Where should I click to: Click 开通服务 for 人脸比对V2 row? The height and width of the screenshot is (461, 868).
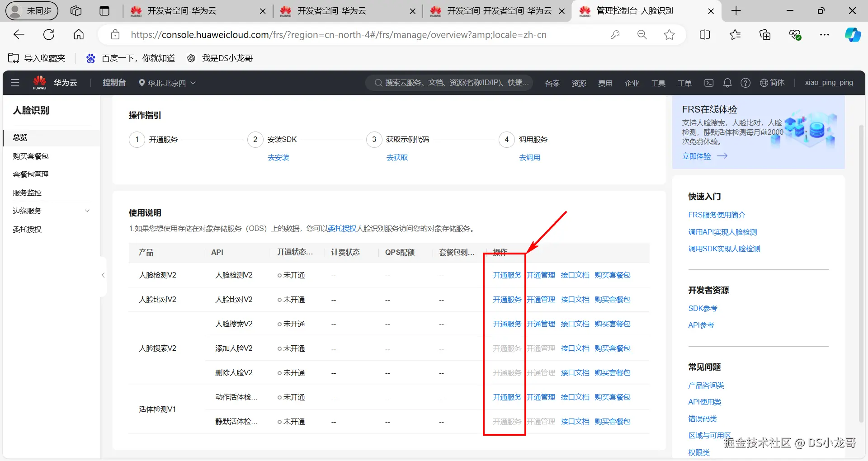click(507, 300)
